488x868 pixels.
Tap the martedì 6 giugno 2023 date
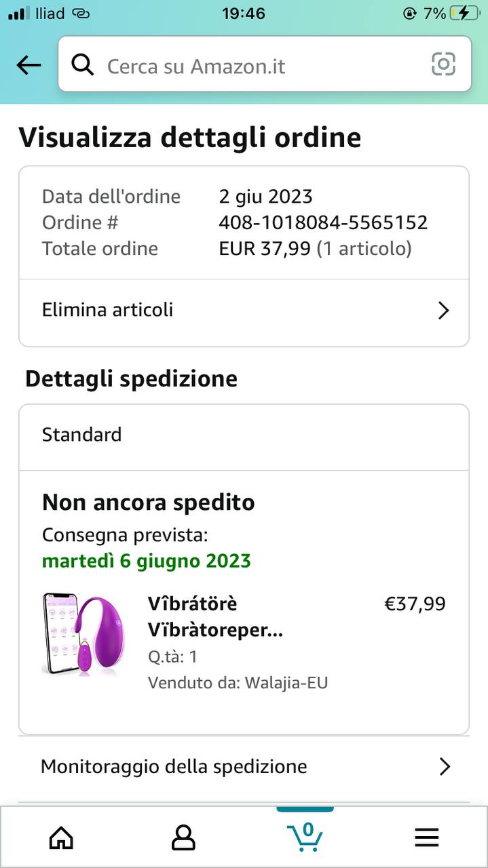tap(147, 561)
